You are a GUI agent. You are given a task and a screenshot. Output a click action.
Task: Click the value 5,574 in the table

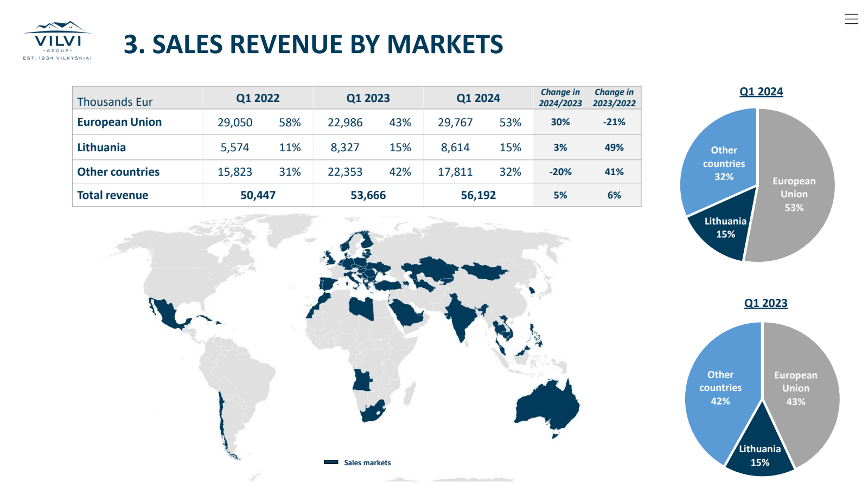235,147
